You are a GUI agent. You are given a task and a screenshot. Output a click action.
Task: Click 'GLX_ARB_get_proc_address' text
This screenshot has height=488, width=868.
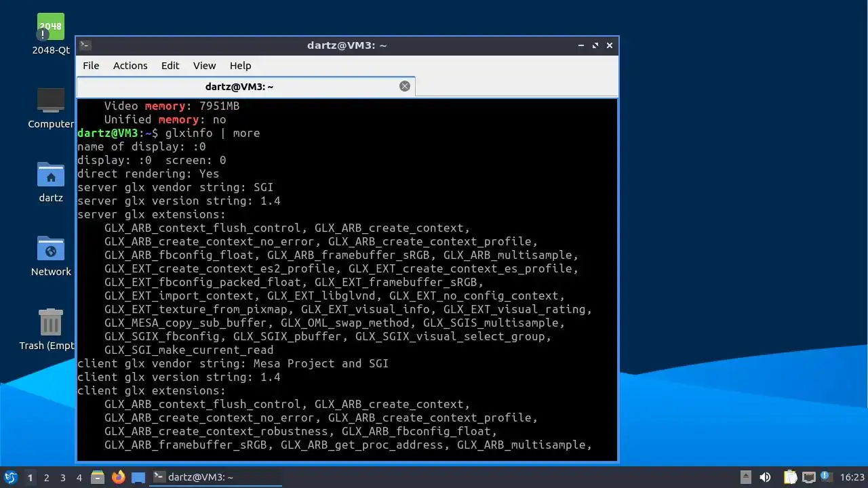coord(361,445)
